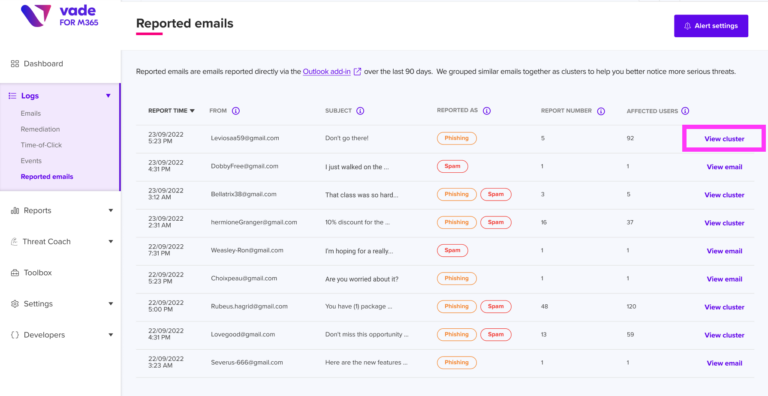Click sender Lovegood@gmail.com
Image resolution: width=768 pixels, height=396 pixels.
(242, 334)
